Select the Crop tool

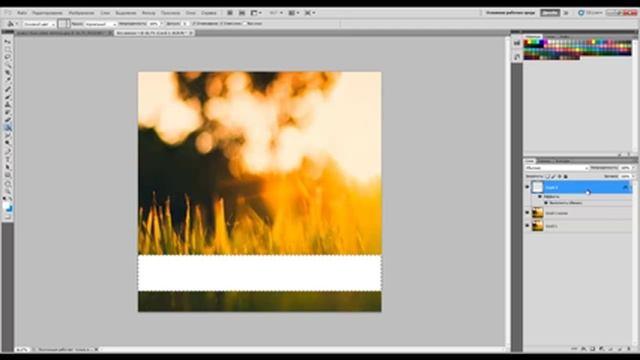(x=8, y=73)
